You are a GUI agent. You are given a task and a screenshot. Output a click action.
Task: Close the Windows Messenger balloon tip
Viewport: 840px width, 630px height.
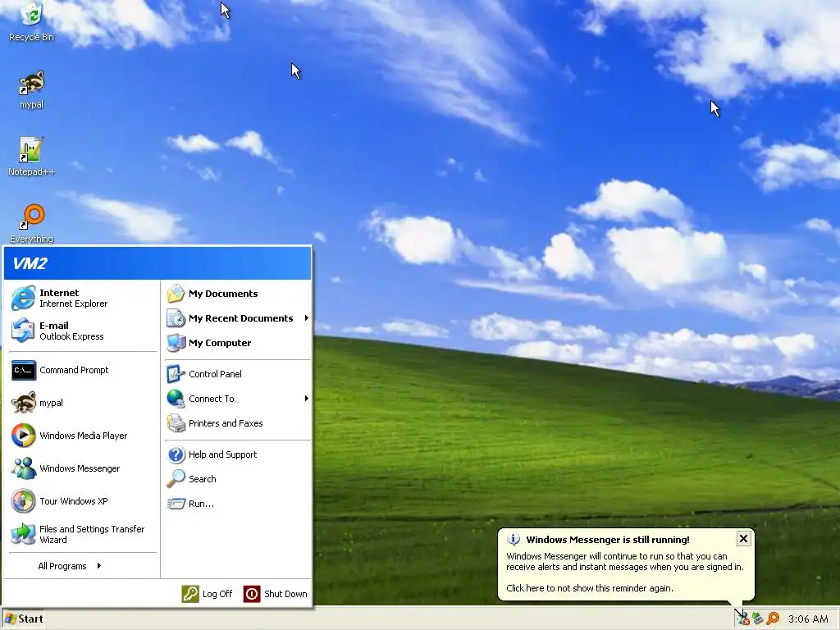[743, 538]
